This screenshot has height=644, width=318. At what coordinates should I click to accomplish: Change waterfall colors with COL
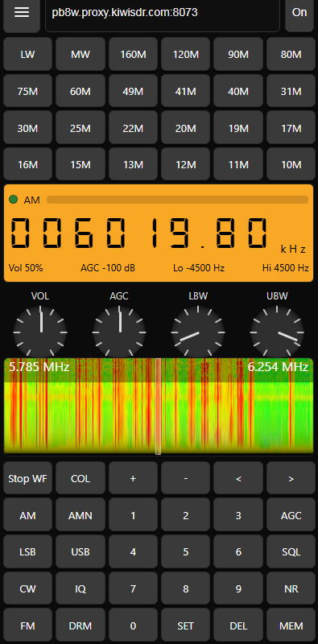(x=81, y=478)
